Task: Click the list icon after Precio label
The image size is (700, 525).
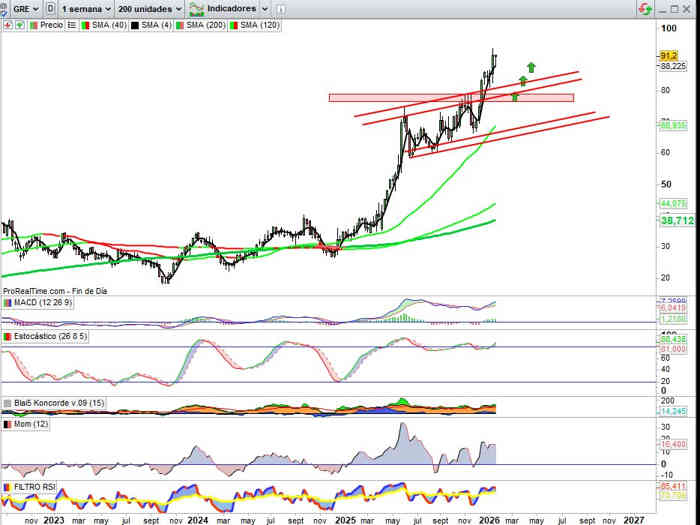Action: click(71, 23)
